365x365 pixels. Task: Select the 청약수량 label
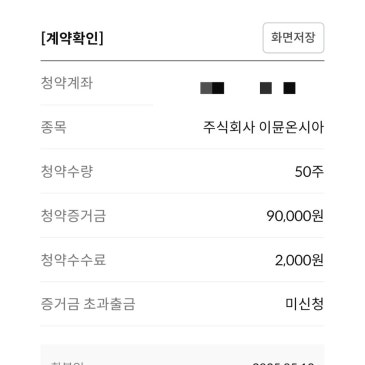(x=66, y=171)
